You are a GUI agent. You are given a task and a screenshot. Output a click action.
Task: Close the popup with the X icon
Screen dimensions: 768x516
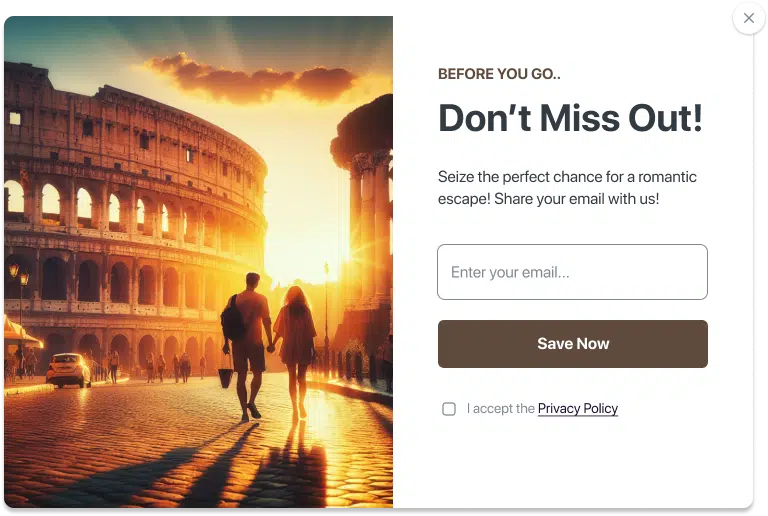pos(748,18)
